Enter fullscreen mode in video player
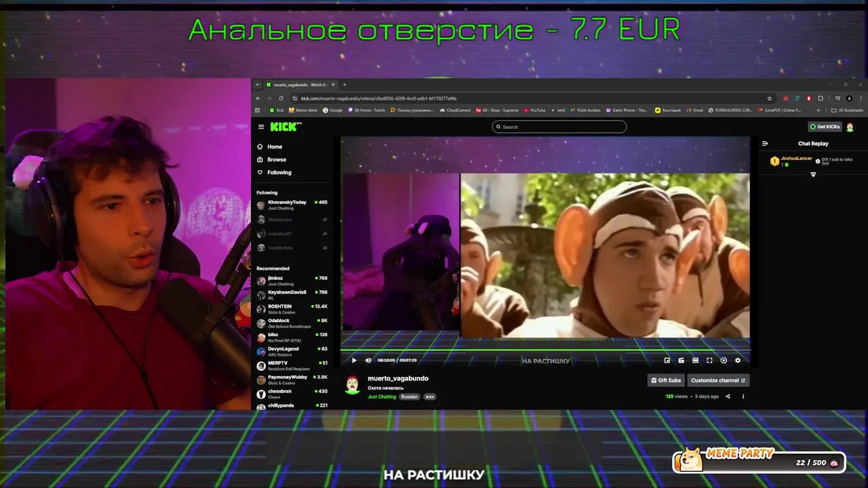Viewport: 868px width, 488px height. pyautogui.click(x=709, y=361)
